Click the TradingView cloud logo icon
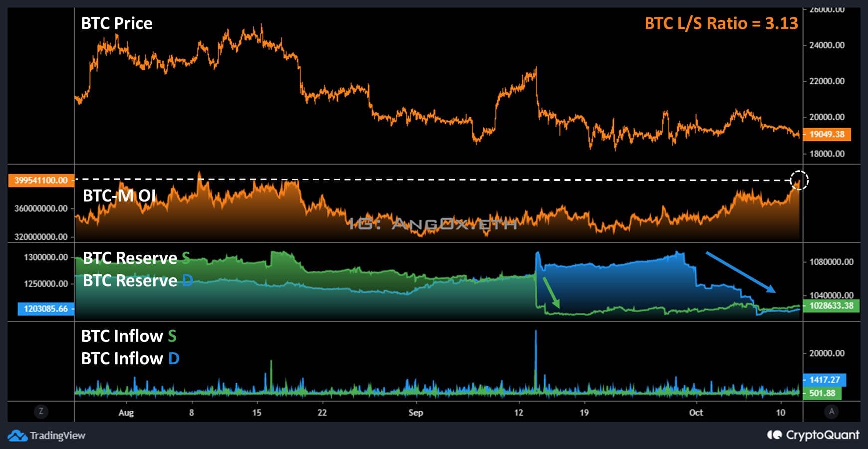The height and width of the screenshot is (449, 868). pos(19,435)
